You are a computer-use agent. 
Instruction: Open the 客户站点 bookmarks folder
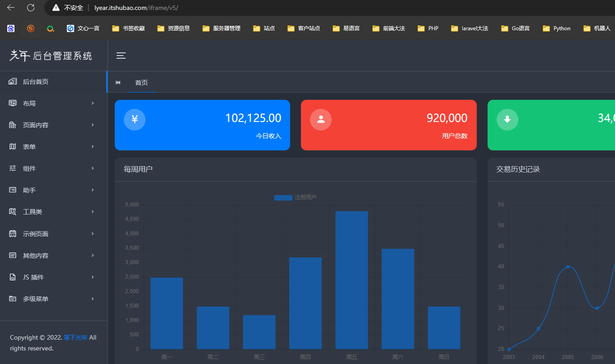click(x=304, y=28)
